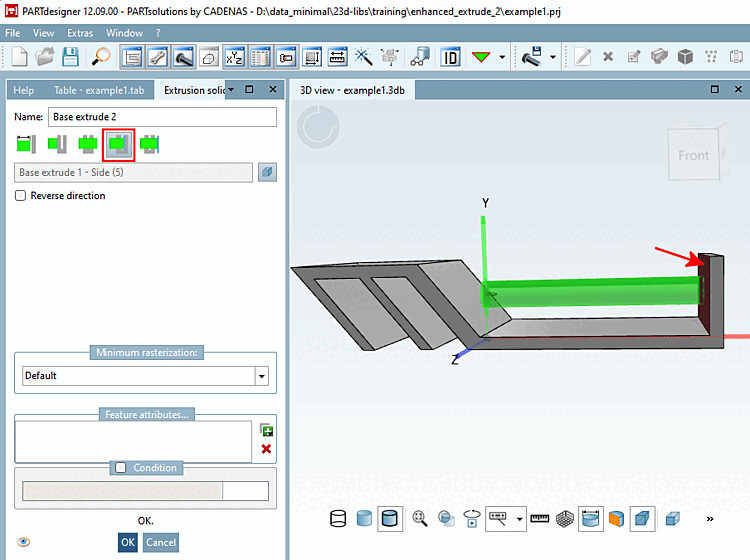Click the Cancel button
Viewport: 750px width, 560px height.
pyautogui.click(x=161, y=542)
